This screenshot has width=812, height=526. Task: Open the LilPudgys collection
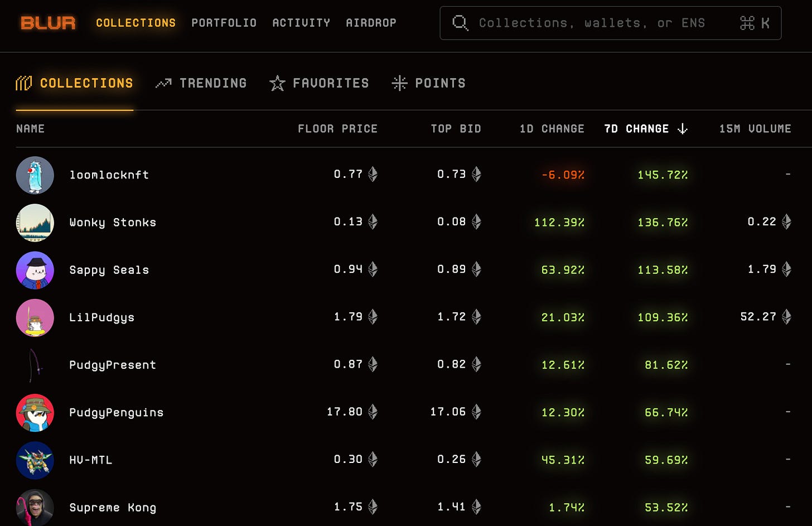point(101,317)
